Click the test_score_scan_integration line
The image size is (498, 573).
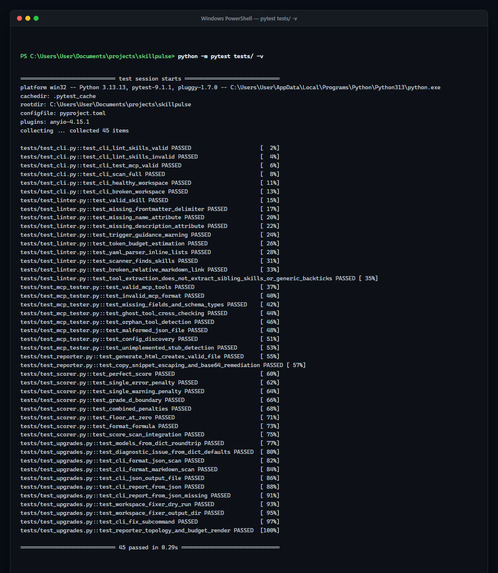pos(150,435)
